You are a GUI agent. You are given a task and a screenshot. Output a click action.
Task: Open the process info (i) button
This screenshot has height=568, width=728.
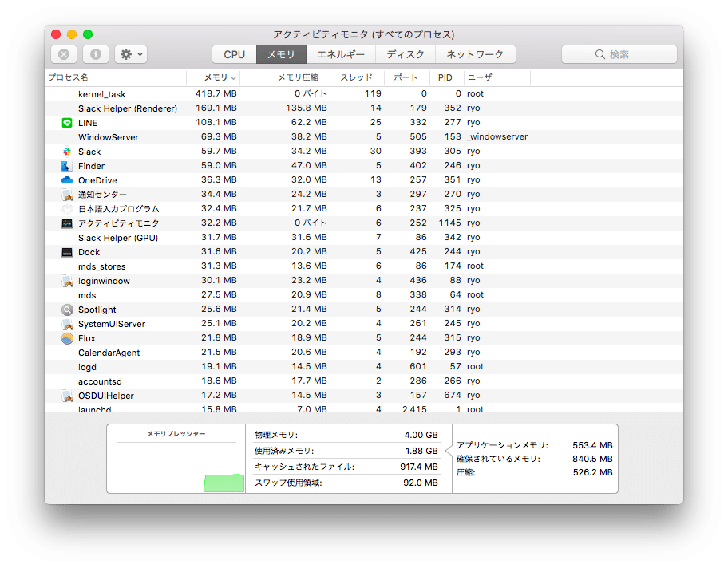tap(96, 54)
